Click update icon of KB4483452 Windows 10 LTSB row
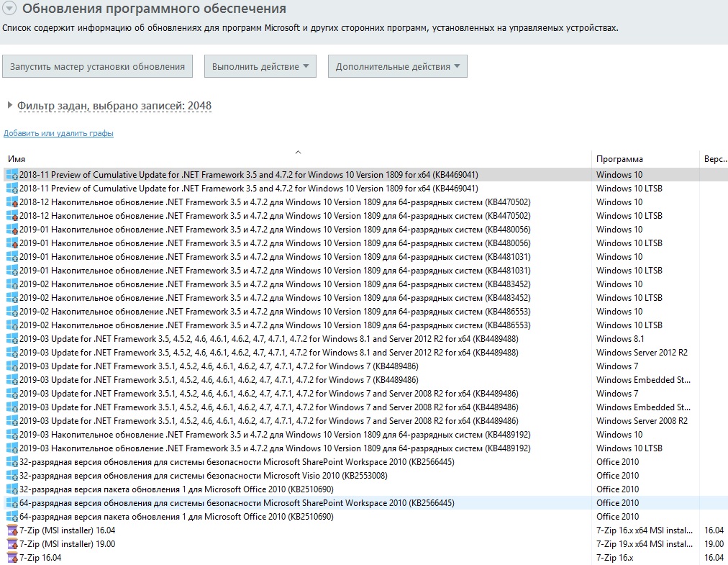 pos(12,298)
